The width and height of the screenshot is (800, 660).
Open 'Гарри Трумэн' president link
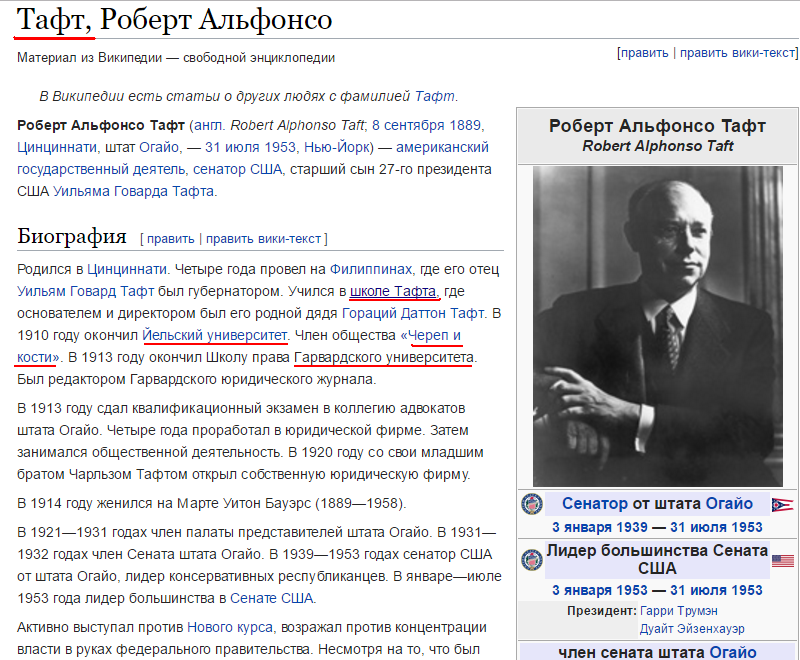(679, 611)
